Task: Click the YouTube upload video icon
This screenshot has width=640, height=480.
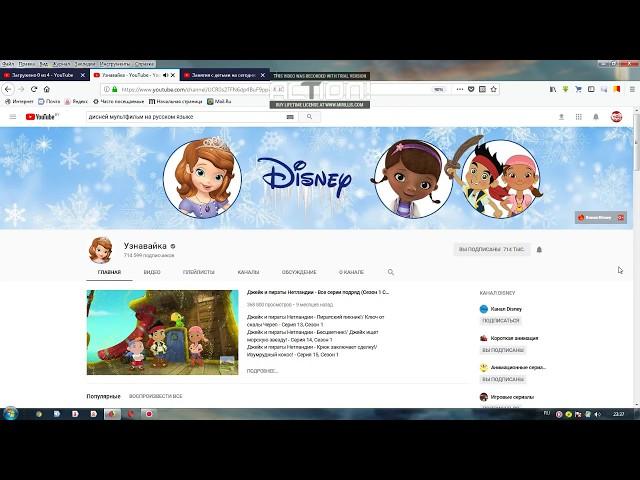Action: (x=561, y=117)
